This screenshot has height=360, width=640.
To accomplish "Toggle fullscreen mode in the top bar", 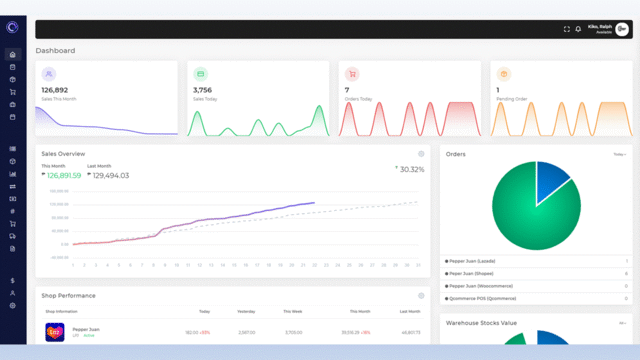I will tap(567, 29).
